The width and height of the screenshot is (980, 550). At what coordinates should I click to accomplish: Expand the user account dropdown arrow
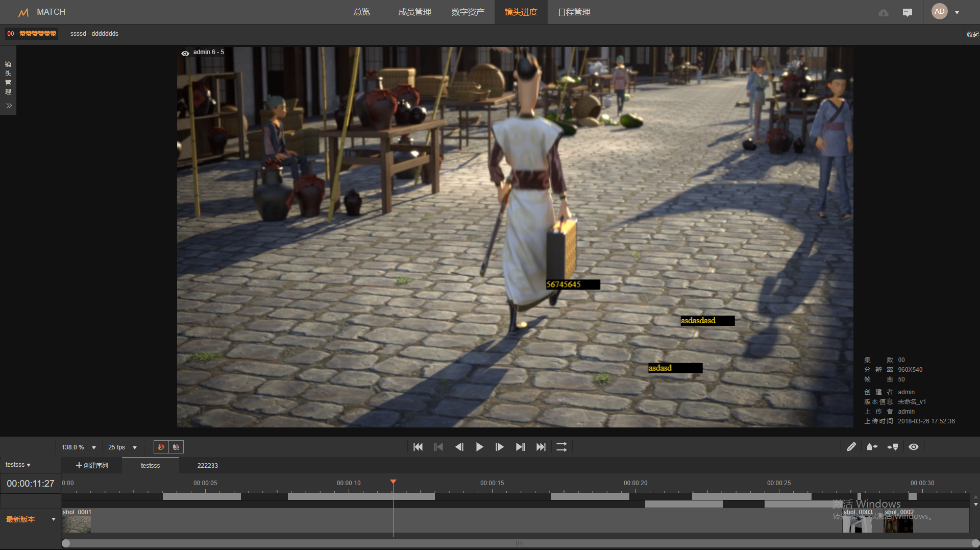957,13
